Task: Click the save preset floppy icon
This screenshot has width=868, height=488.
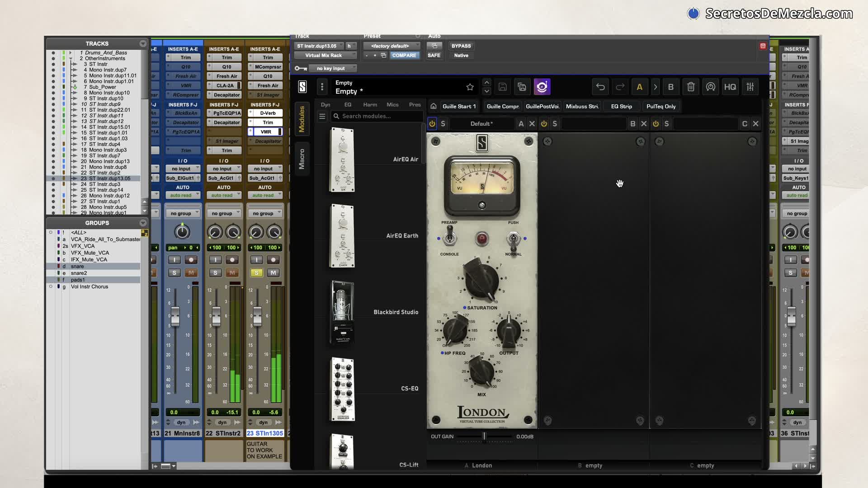Action: pyautogui.click(x=502, y=87)
